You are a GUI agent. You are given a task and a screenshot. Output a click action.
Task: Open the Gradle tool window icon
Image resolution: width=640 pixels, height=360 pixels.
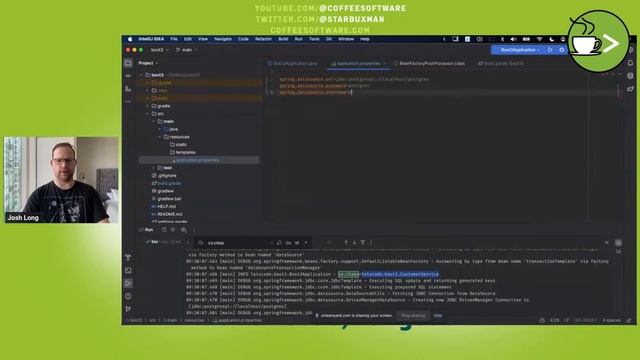tap(630, 89)
